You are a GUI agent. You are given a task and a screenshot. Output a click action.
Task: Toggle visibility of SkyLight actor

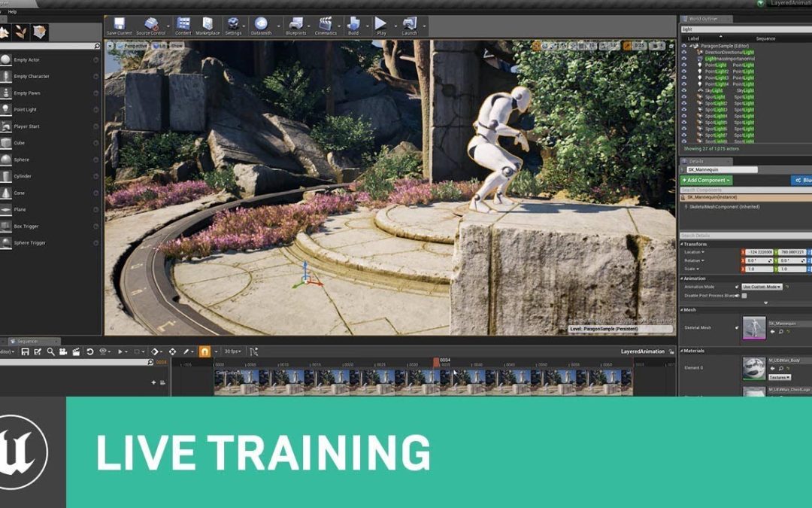point(684,91)
